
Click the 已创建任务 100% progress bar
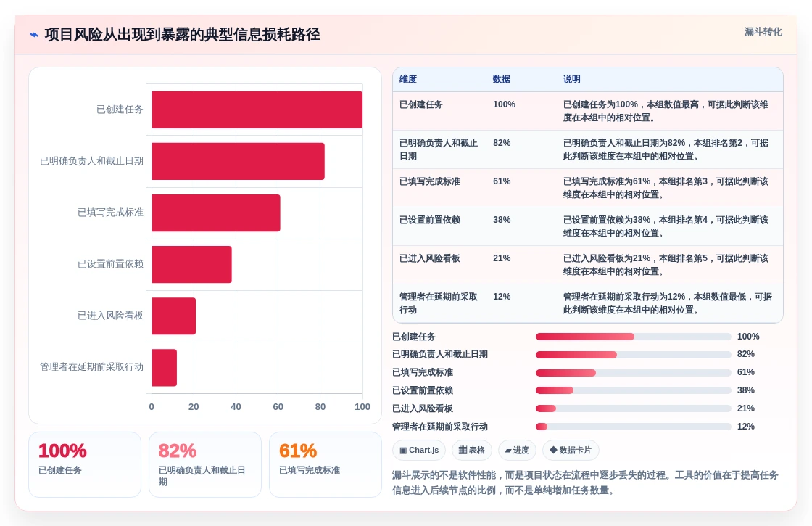point(634,337)
